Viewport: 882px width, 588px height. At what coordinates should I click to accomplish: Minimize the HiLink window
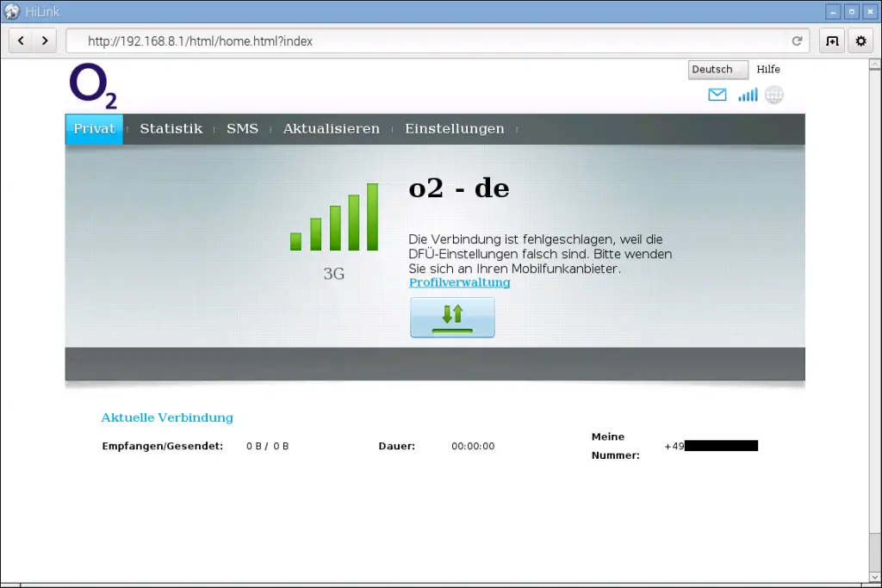833,11
